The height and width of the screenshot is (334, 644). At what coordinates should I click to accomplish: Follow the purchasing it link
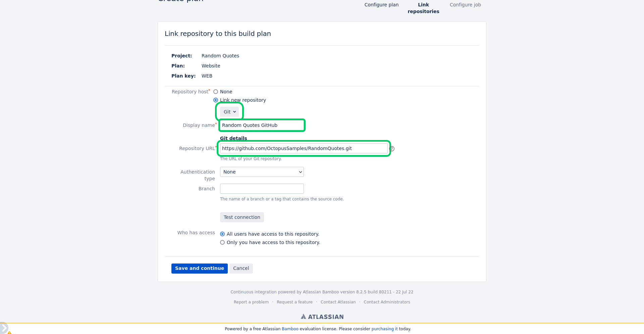coord(384,329)
